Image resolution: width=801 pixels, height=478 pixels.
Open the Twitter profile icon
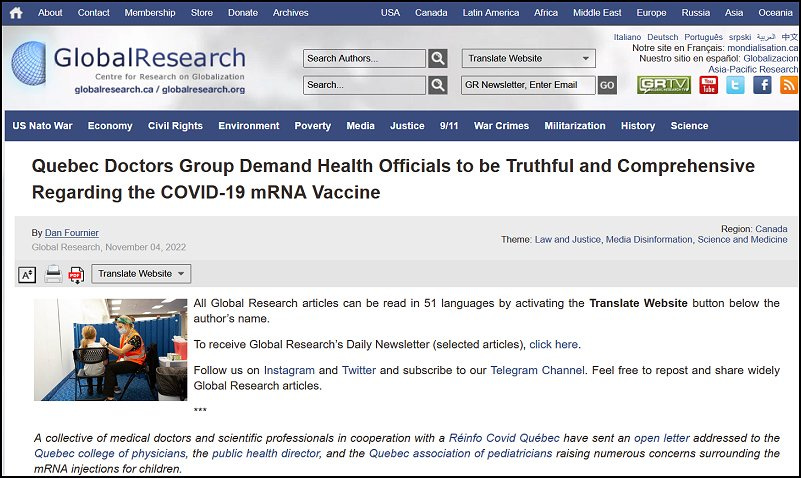click(735, 85)
